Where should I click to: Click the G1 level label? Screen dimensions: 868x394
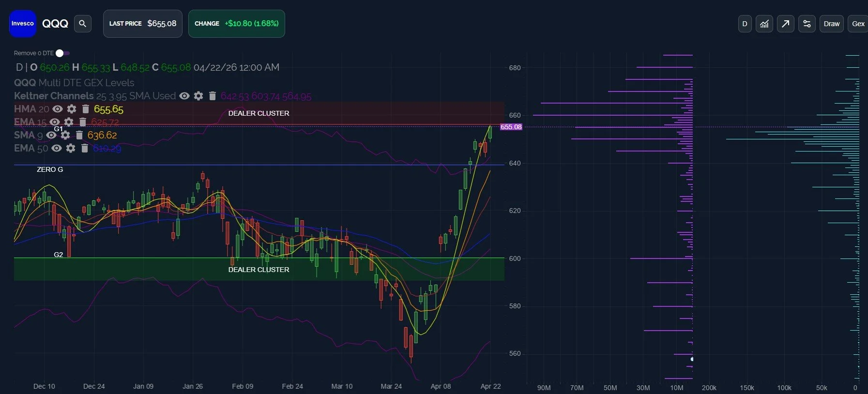pyautogui.click(x=58, y=129)
